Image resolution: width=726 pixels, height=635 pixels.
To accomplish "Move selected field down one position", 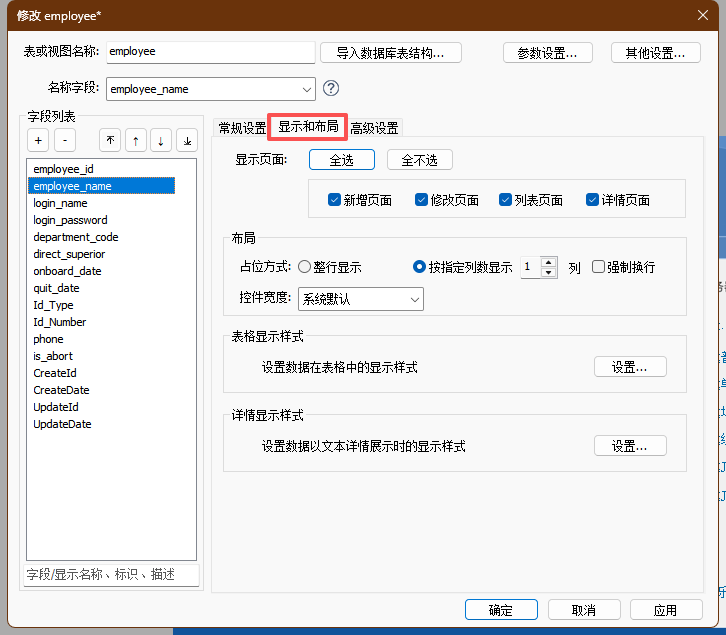I will coord(161,140).
